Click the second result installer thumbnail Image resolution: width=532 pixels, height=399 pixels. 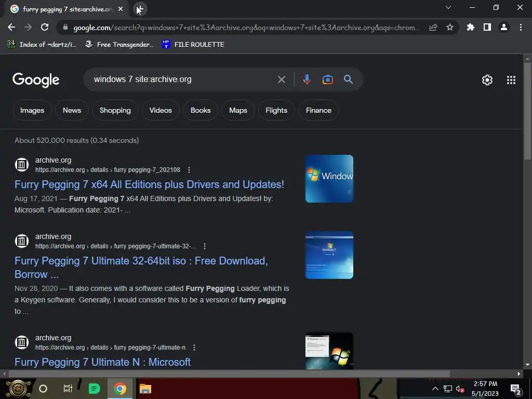329,255
